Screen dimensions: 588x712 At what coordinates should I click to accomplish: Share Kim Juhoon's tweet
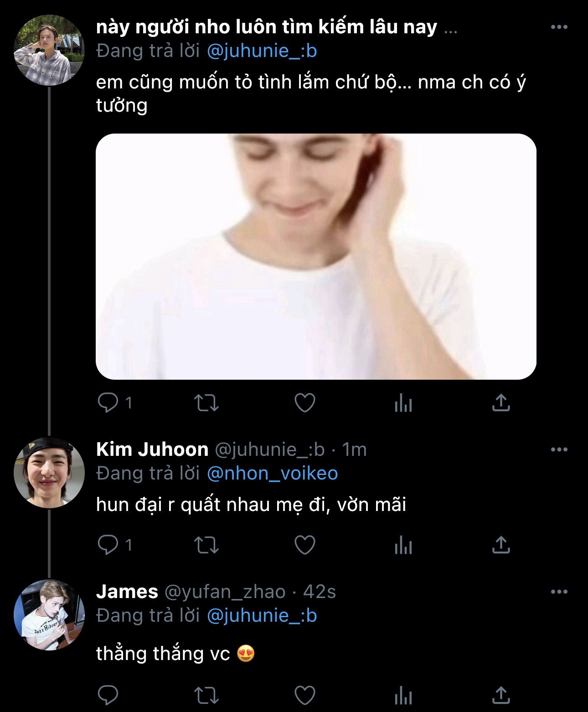point(500,545)
